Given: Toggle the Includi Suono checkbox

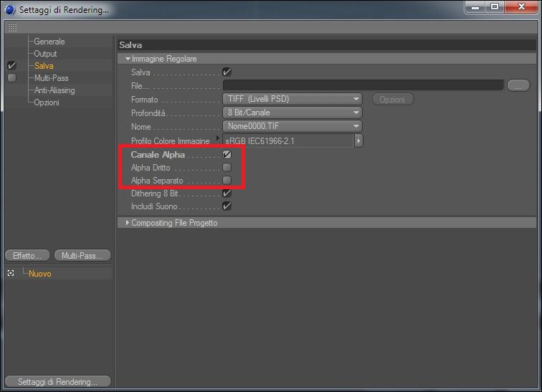Looking at the screenshot, I should tap(227, 206).
